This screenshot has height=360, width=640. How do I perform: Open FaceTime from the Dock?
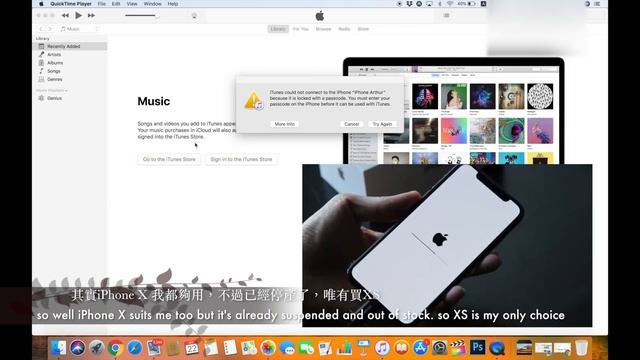(306, 348)
